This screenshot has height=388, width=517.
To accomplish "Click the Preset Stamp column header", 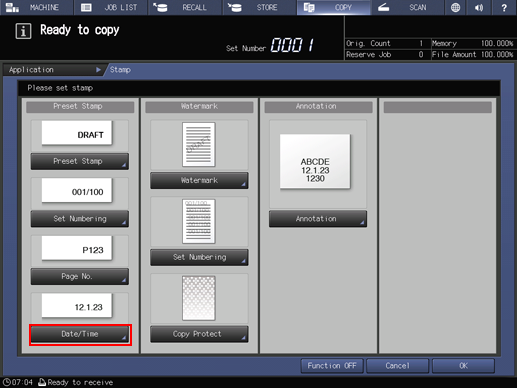I will (80, 106).
